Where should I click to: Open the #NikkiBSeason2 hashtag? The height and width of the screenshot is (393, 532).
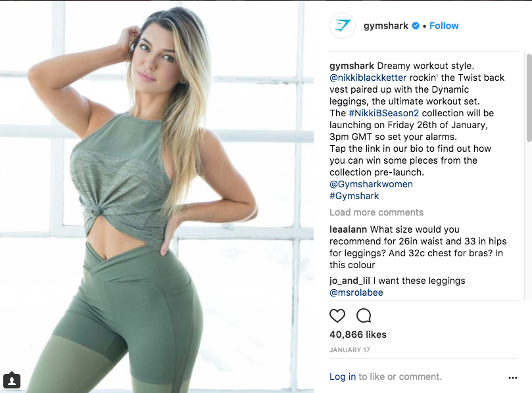point(384,113)
